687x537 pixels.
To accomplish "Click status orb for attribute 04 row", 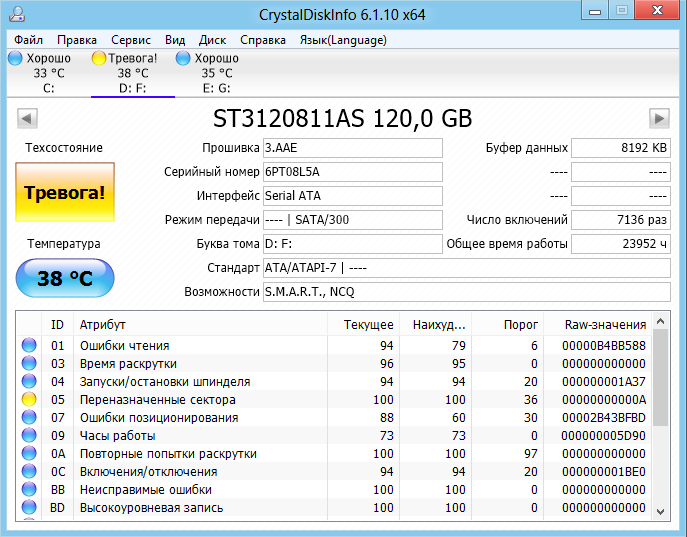I will pyautogui.click(x=29, y=381).
